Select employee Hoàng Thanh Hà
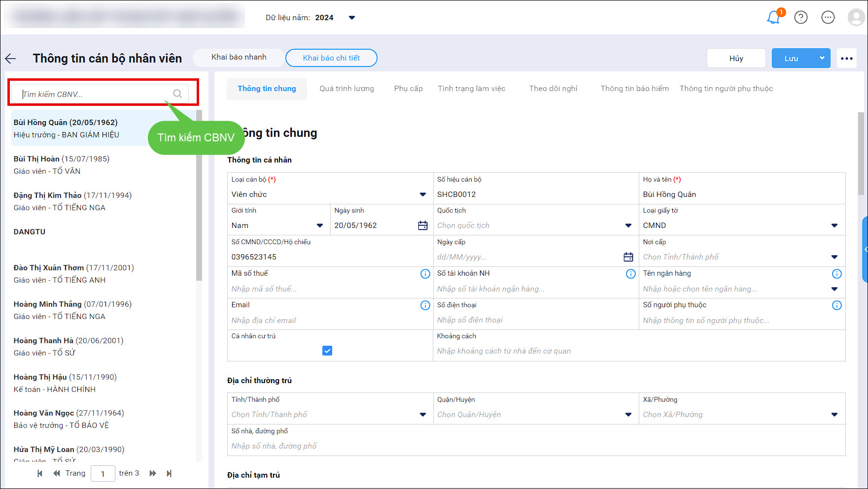This screenshot has height=489, width=868. tap(104, 347)
